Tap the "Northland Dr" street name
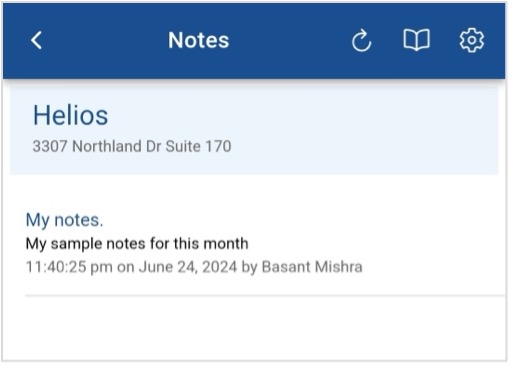This screenshot has width=513, height=366. 116,146
